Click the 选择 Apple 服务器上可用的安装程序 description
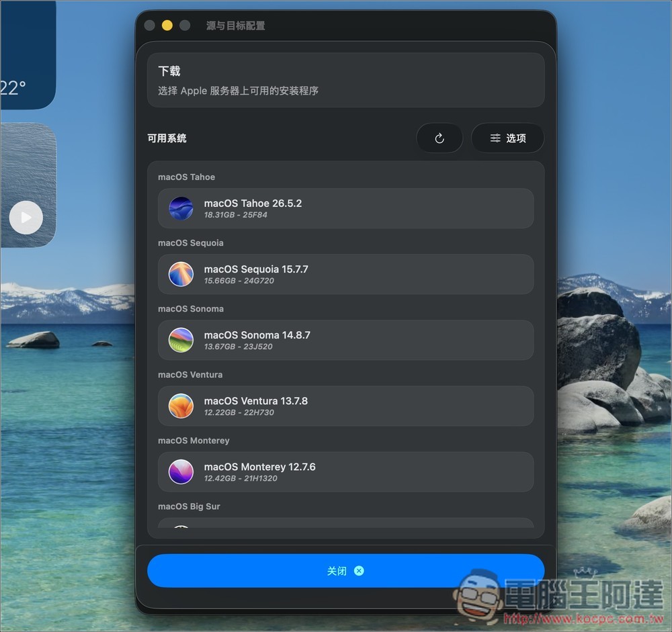Screen dimensions: 672x632 point(239,91)
